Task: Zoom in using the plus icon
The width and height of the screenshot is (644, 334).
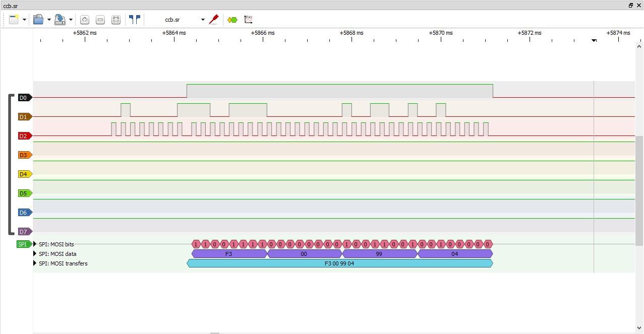Action: point(85,20)
